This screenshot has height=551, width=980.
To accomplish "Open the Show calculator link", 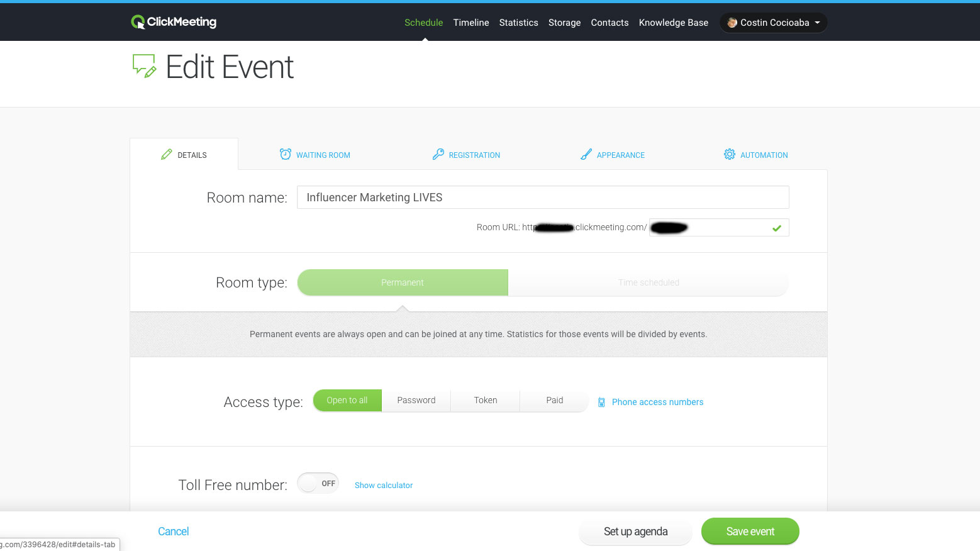I will [x=384, y=486].
